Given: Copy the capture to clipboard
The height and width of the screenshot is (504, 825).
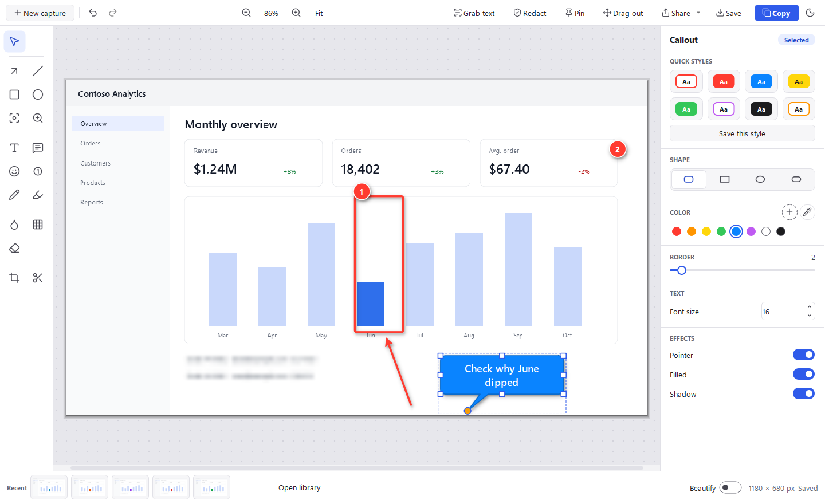Looking at the screenshot, I should pyautogui.click(x=776, y=13).
